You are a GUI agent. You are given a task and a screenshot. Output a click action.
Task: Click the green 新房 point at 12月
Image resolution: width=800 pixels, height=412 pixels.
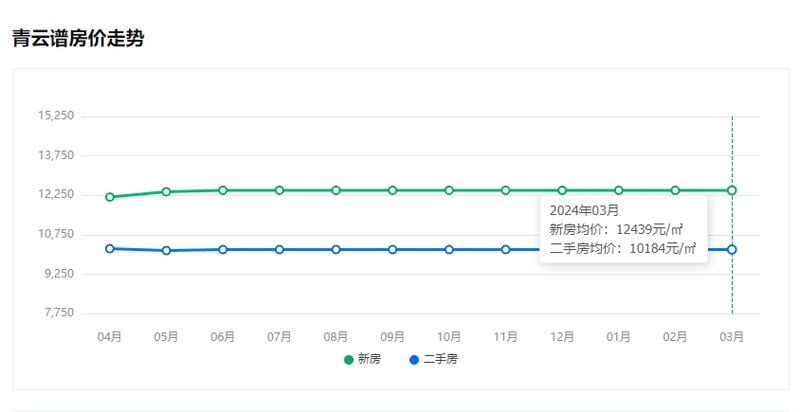pyautogui.click(x=562, y=190)
